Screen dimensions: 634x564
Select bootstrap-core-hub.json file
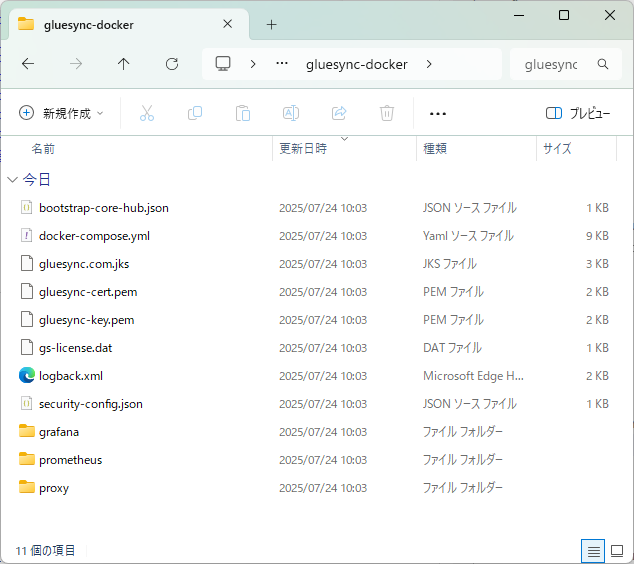tap(104, 208)
